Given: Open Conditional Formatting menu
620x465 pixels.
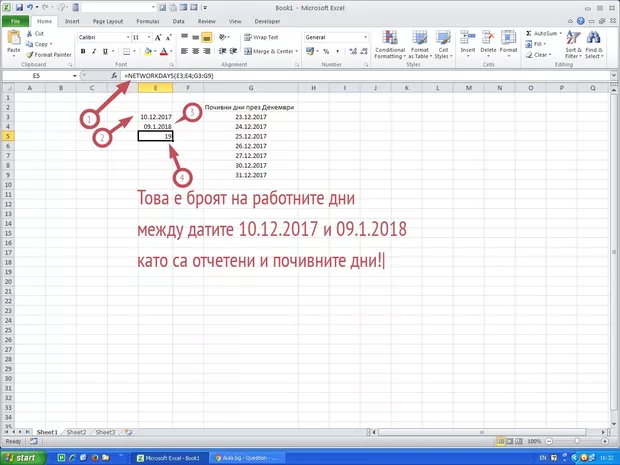Looking at the screenshot, I should (x=390, y=45).
